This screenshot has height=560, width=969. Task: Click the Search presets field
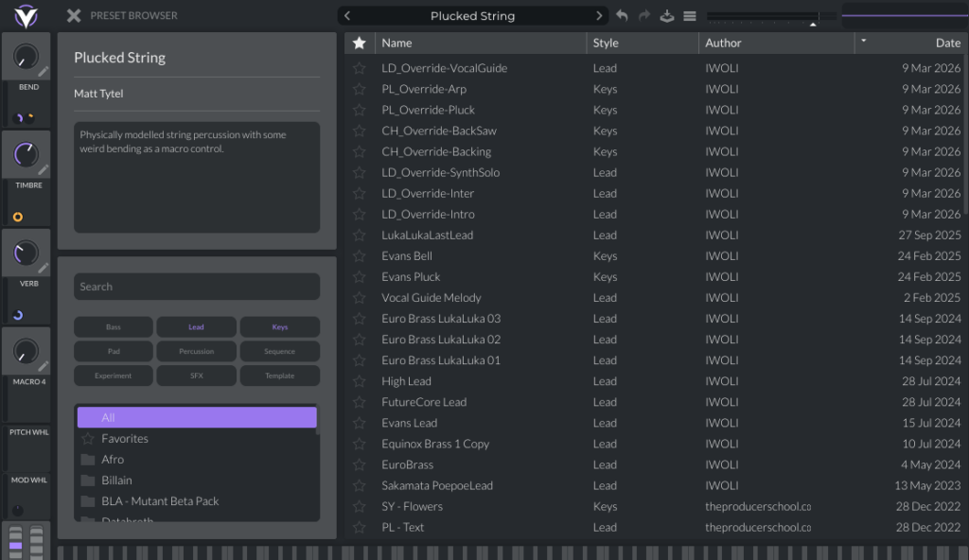(x=196, y=287)
